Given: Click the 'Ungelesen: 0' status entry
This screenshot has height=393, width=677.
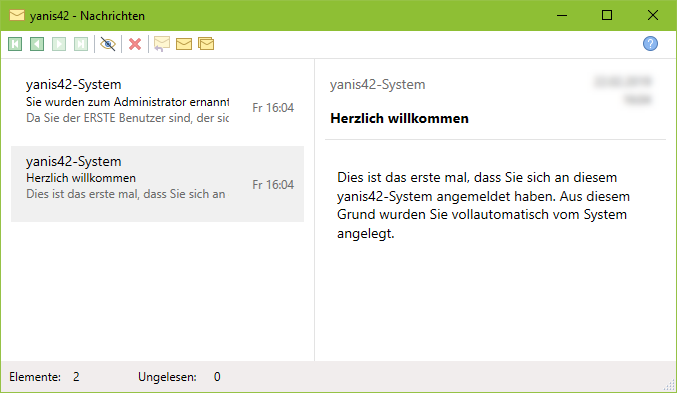Looking at the screenshot, I should tap(179, 377).
